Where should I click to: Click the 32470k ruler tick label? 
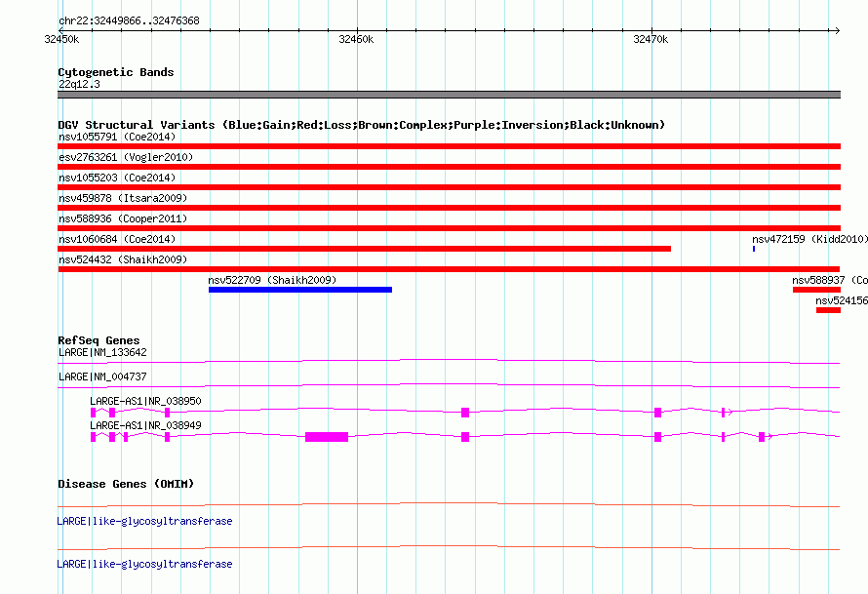(651, 39)
